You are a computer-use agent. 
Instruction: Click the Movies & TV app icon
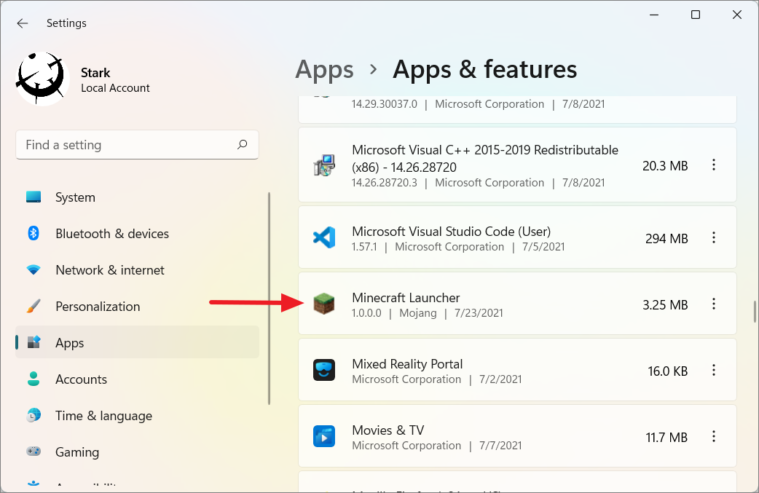pyautogui.click(x=324, y=436)
